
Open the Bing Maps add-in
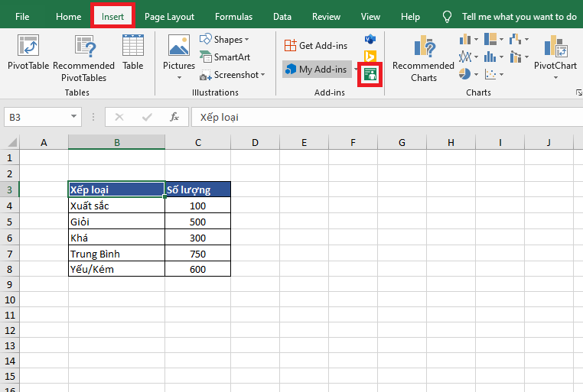pos(370,56)
